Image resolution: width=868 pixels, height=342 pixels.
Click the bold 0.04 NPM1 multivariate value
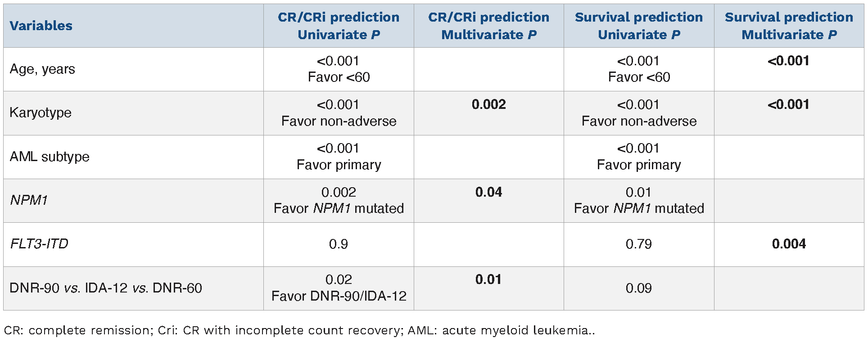(x=488, y=193)
